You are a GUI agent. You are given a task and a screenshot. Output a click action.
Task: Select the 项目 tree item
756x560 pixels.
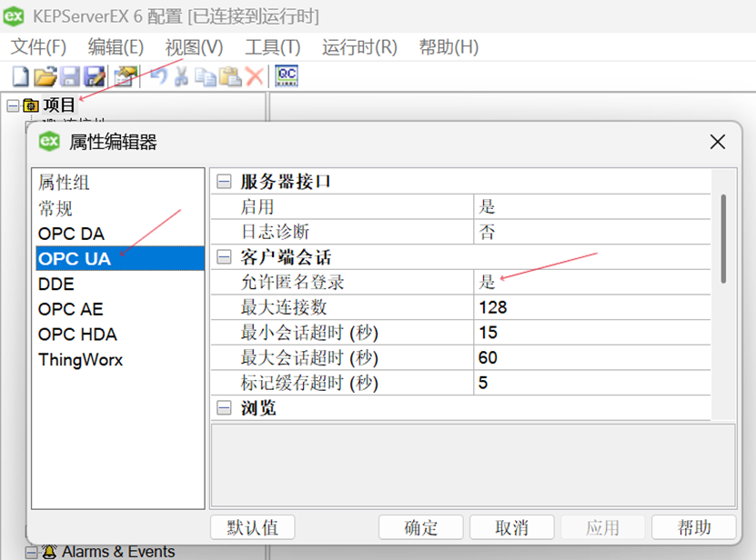(x=59, y=105)
